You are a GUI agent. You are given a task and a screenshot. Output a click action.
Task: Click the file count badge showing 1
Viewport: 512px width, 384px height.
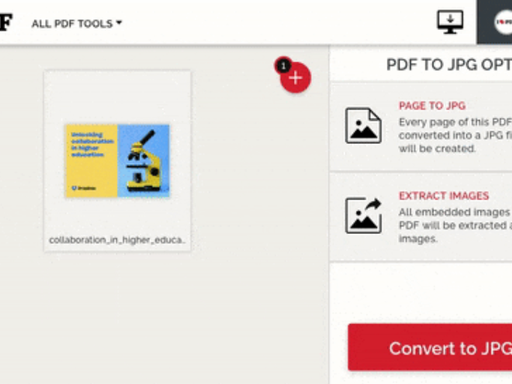point(283,66)
